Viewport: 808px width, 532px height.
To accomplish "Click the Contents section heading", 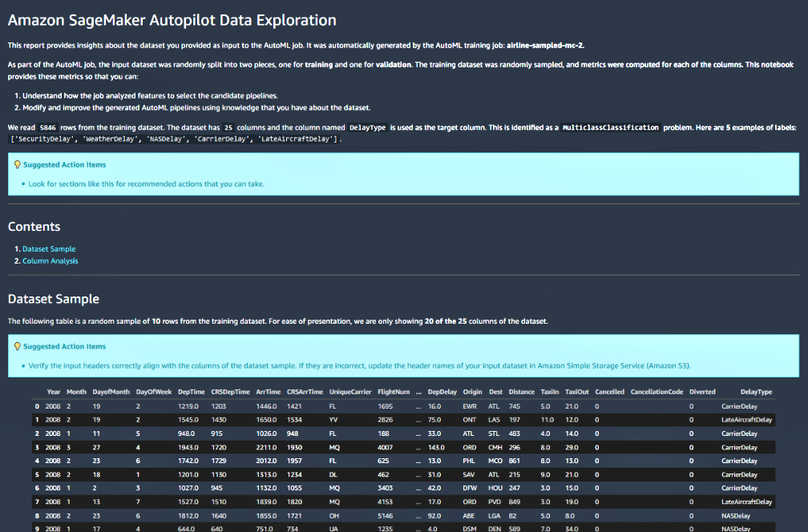I will click(x=34, y=227).
